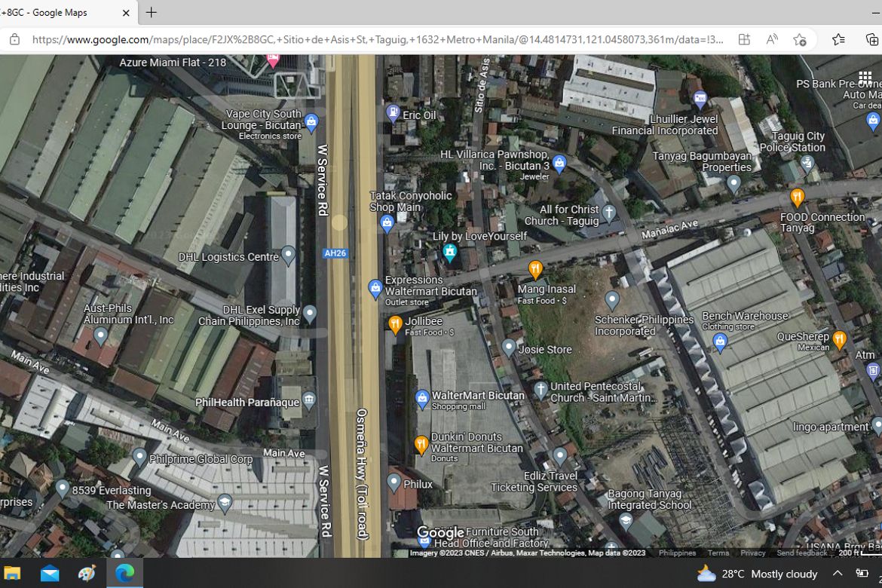Click the Atm pin label

point(865,355)
